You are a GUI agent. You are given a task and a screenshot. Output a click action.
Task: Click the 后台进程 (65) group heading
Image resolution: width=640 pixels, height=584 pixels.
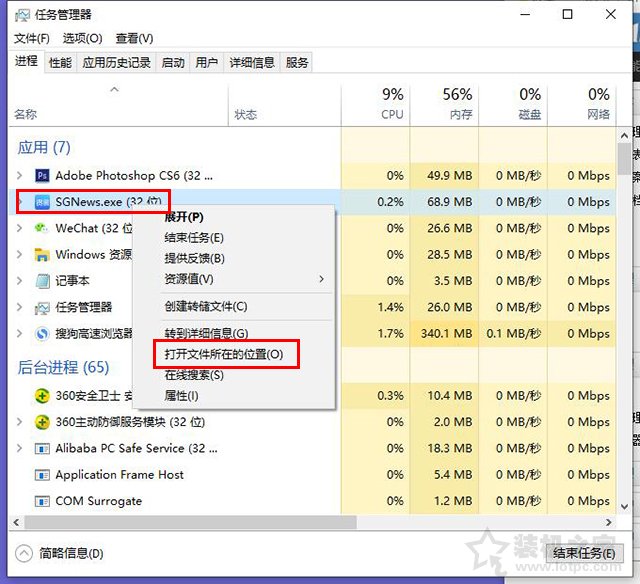[63, 367]
